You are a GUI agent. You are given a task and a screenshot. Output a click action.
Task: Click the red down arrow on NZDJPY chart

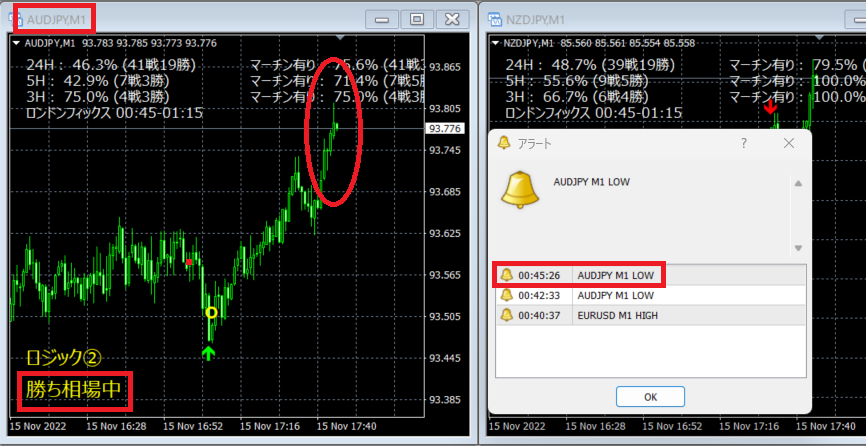769,106
